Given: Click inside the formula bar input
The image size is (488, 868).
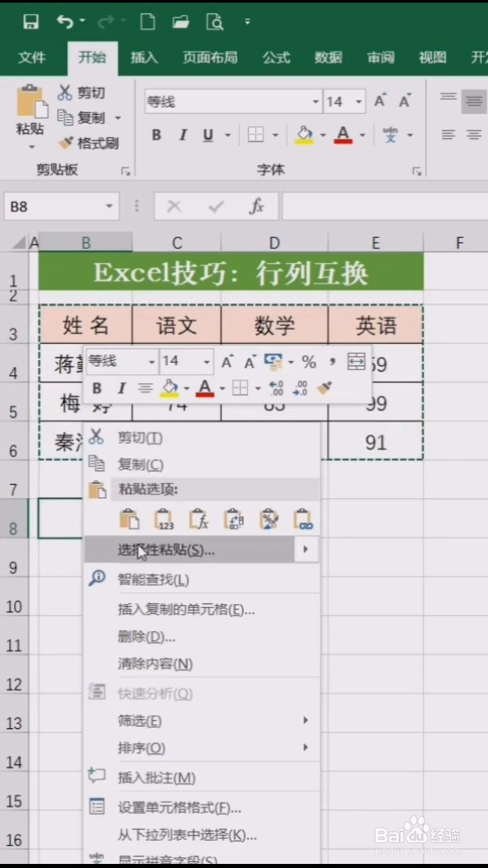Looking at the screenshot, I should 385,207.
